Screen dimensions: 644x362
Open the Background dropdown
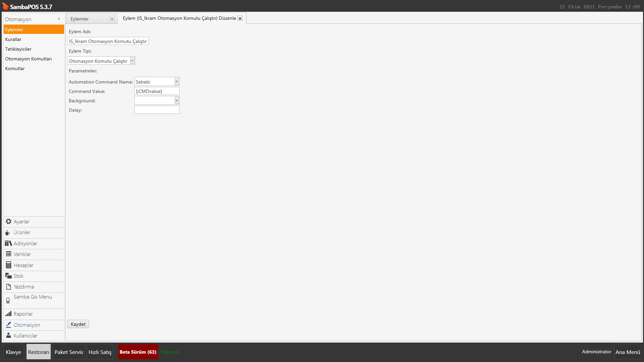pos(177,100)
